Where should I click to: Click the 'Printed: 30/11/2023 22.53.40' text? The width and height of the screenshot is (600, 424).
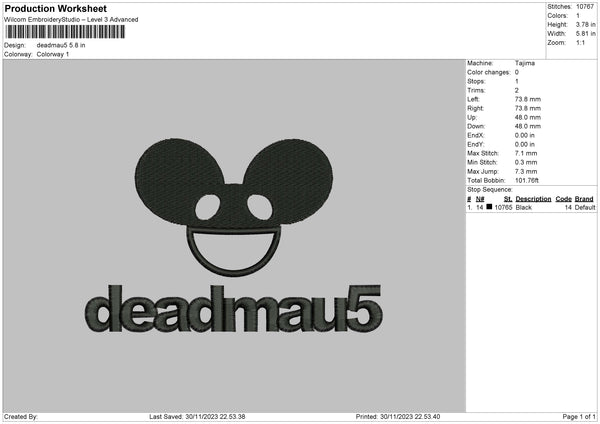398,417
